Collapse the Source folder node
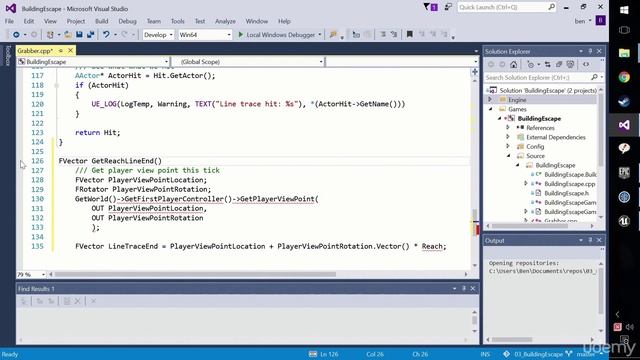The width and height of the screenshot is (640, 360). click(x=509, y=156)
